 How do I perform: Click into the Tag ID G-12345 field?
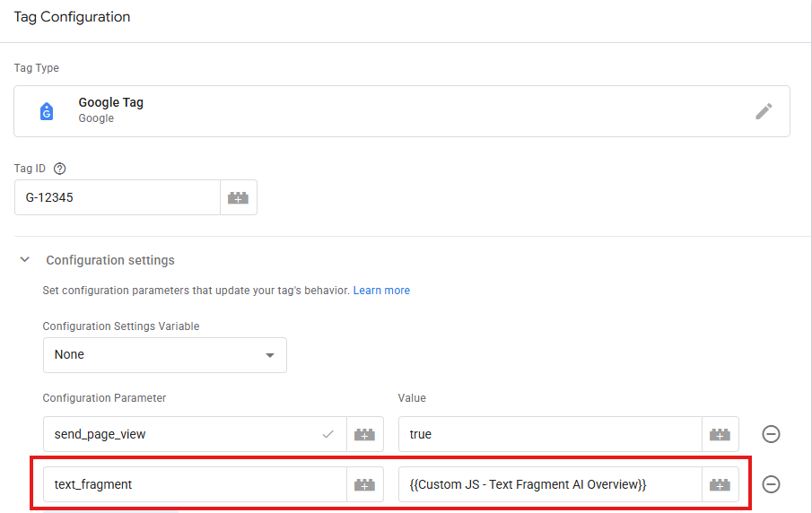pos(118,197)
